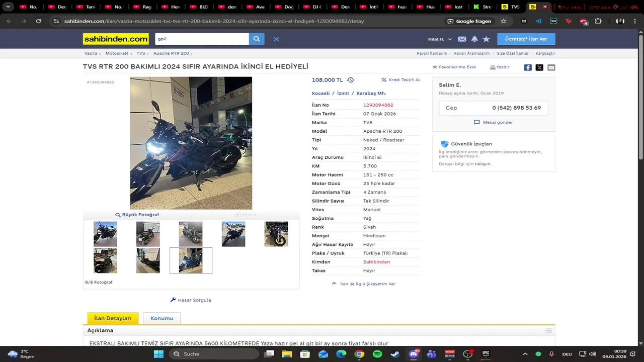Viewport: 644px width, 362px height.
Task: Click Ücretsiz İlan Ver button
Action: [x=526, y=39]
